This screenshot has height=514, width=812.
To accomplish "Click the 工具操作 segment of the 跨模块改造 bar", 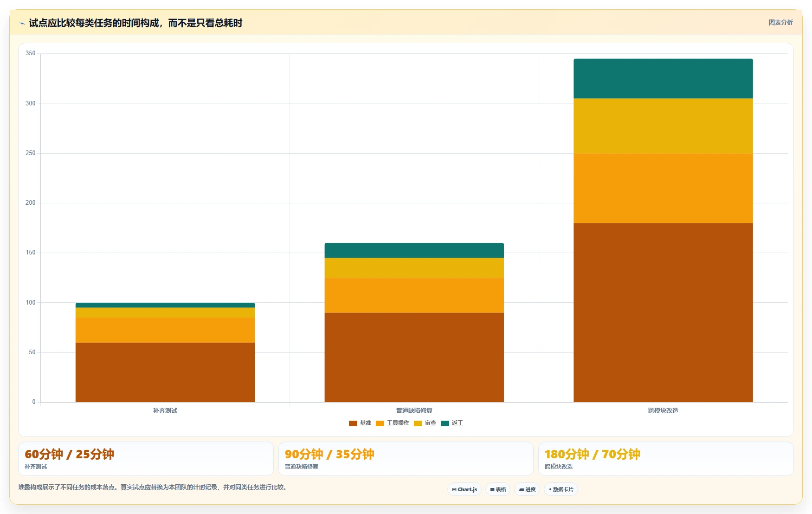I will click(663, 189).
